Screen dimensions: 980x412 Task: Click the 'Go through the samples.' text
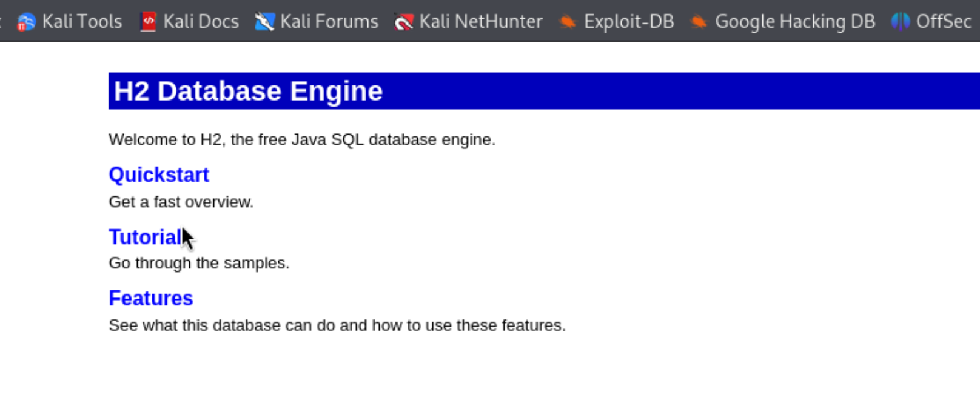(199, 263)
